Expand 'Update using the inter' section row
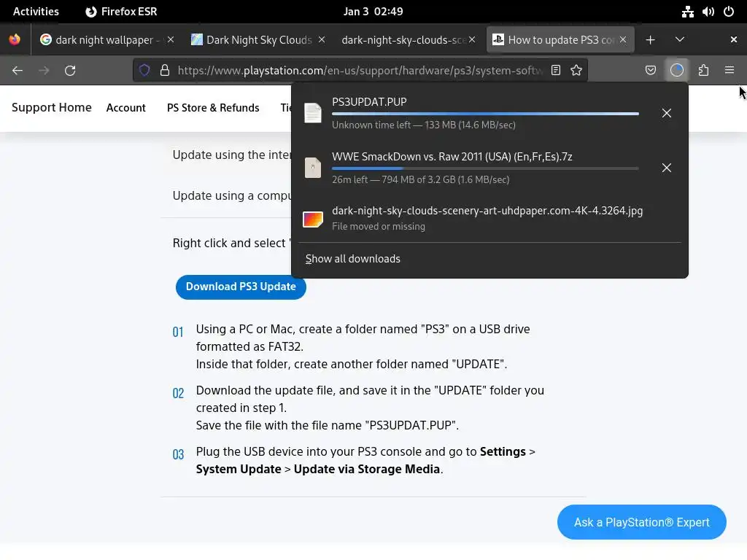Screen dimensions: 747x560 click(x=231, y=155)
